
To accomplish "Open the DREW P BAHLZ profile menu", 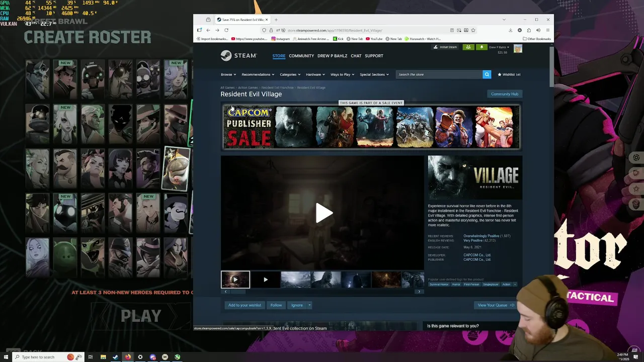I will pyautogui.click(x=332, y=56).
